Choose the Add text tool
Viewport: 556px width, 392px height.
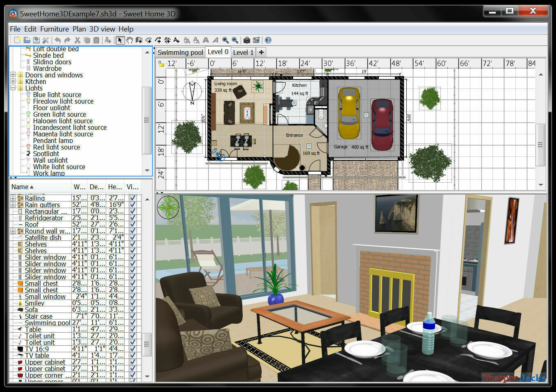pos(177,40)
